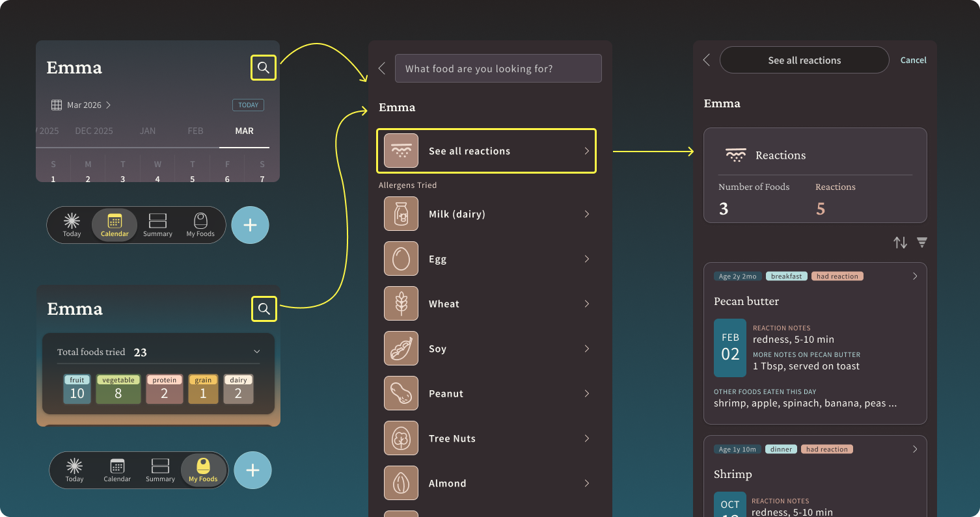Click the green vegetable category swatch
This screenshot has width=980, height=517.
pos(118,389)
